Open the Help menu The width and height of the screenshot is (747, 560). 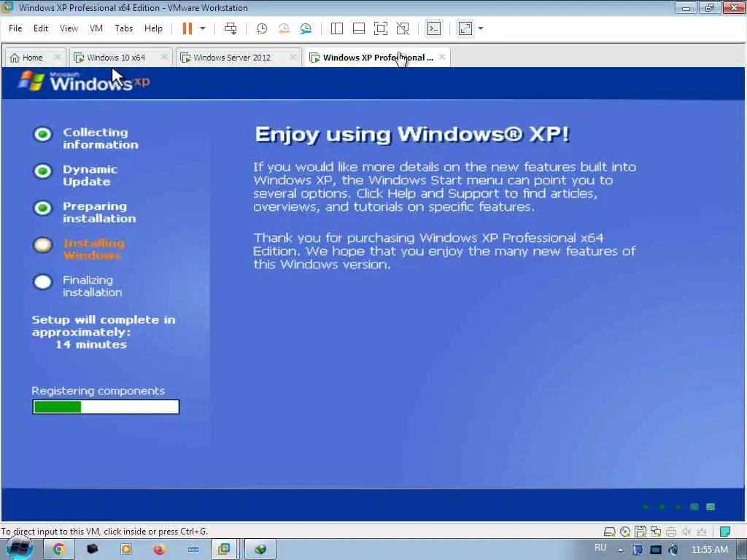tap(153, 28)
